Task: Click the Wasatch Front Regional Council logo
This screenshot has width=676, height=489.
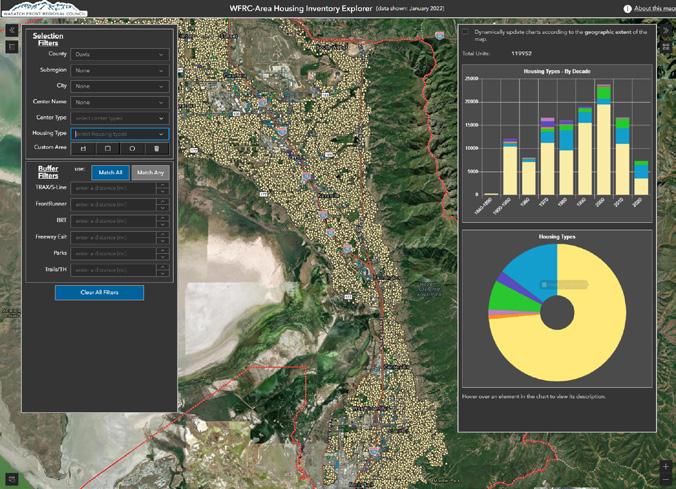Action: [44, 9]
